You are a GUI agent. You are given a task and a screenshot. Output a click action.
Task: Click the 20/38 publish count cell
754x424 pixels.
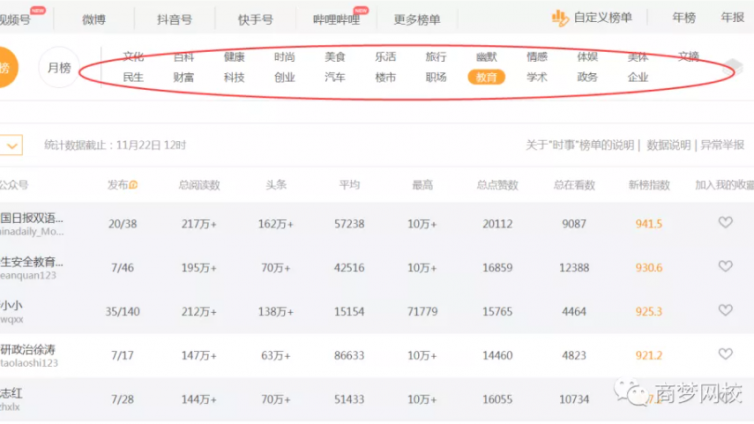[x=123, y=224]
